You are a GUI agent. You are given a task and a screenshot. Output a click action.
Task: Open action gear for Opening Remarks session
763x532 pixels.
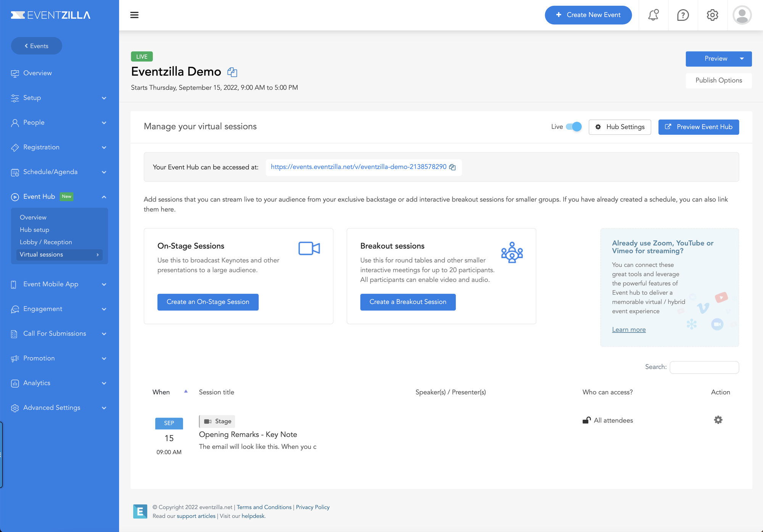(718, 420)
